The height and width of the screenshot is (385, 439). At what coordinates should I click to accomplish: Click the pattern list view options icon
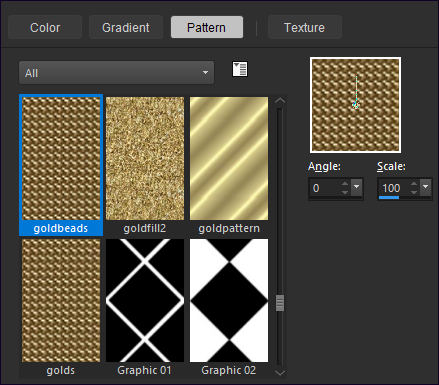240,69
